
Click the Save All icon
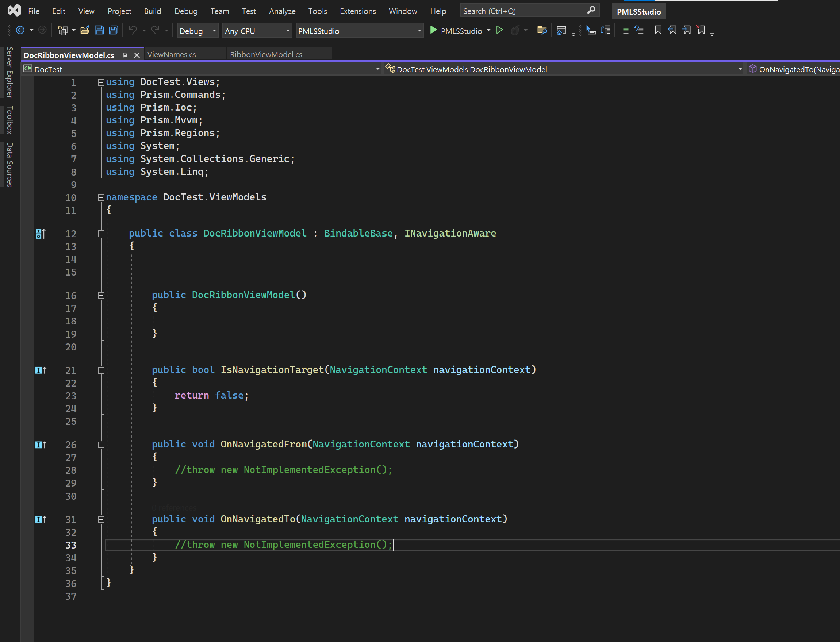coord(114,30)
